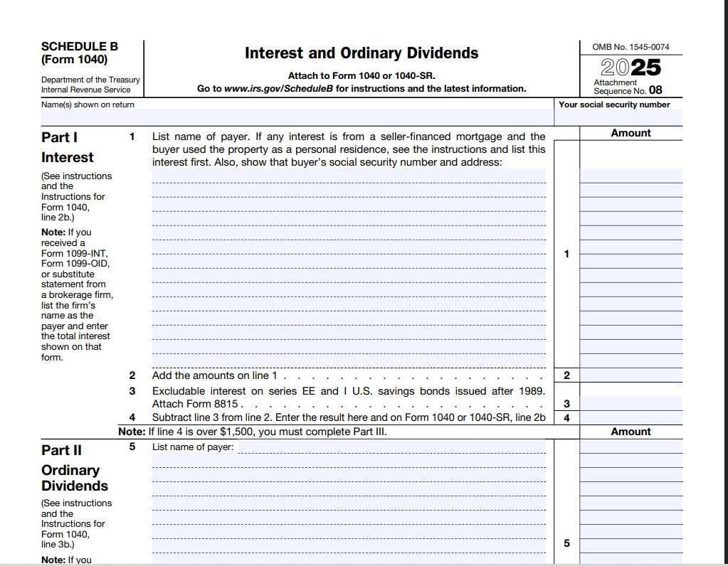Click the "Part I" heading
This screenshot has width=728, height=566.
click(60, 138)
